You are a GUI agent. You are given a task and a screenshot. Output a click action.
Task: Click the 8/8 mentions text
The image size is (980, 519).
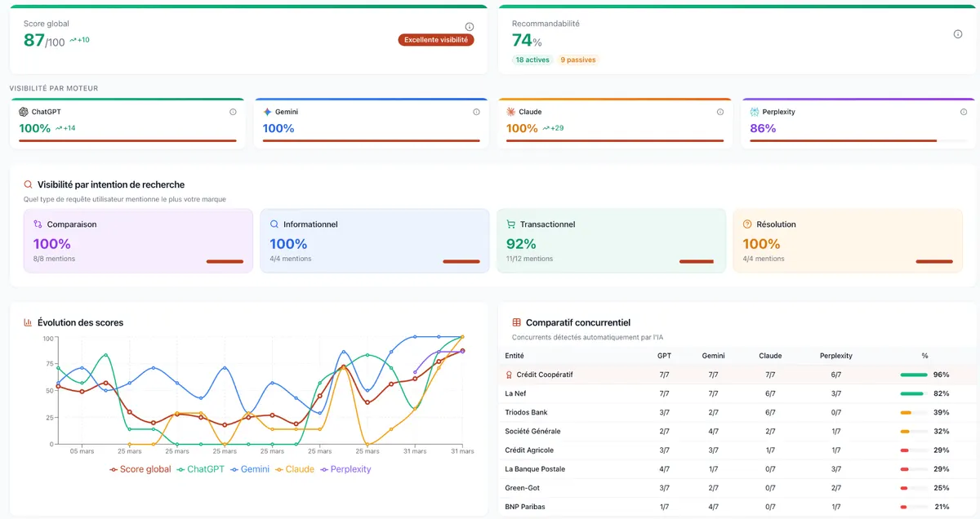tap(54, 259)
